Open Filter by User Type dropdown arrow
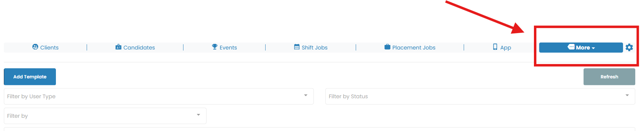Viewport: 644px width, 131px height. pyautogui.click(x=306, y=95)
